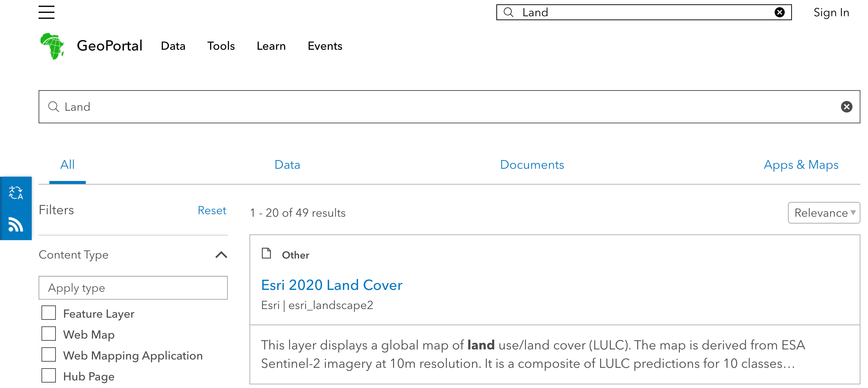Clear the top header search field

[x=779, y=12]
